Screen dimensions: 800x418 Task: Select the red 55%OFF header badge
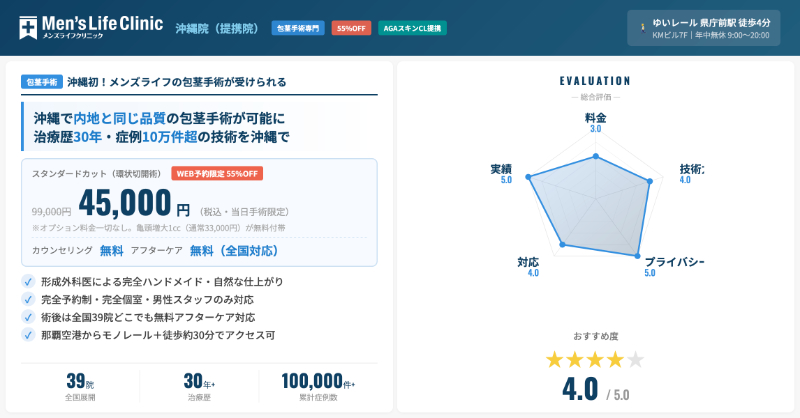351,29
